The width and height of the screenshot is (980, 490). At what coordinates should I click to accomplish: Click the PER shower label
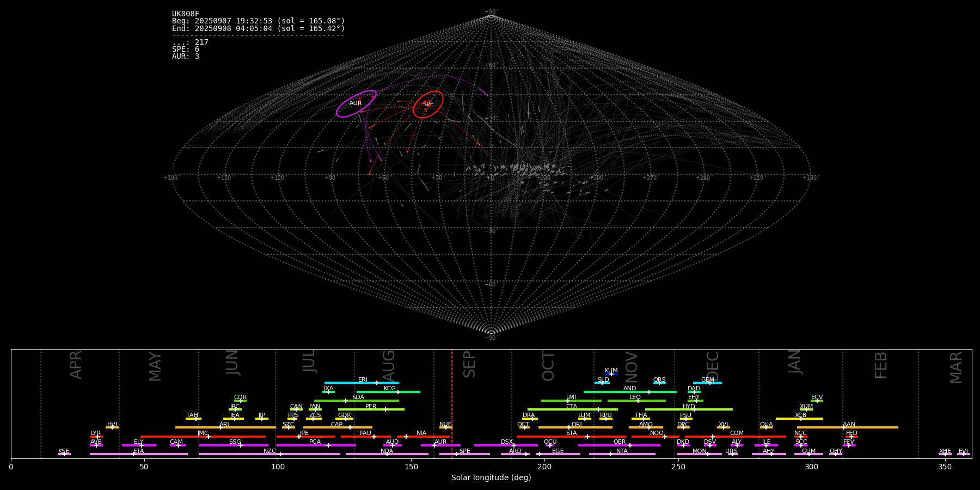371,407
